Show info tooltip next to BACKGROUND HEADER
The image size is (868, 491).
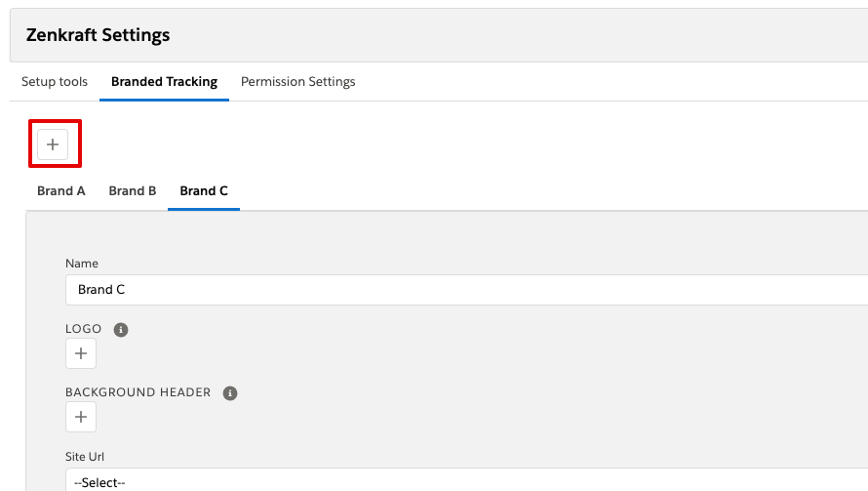(230, 393)
